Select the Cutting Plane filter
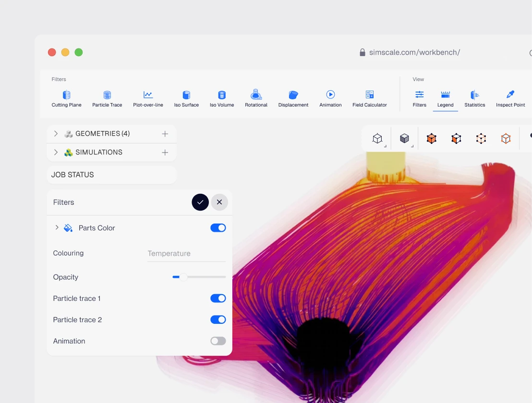 pyautogui.click(x=66, y=99)
